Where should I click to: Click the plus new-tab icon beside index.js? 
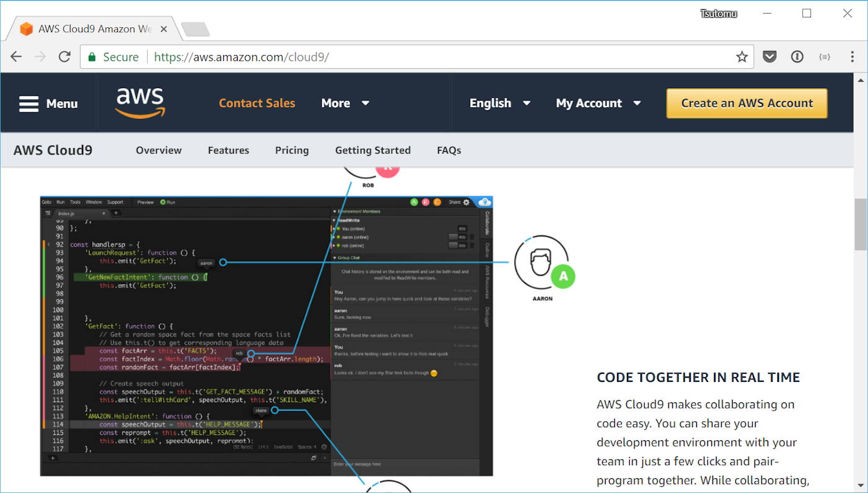pyautogui.click(x=116, y=213)
